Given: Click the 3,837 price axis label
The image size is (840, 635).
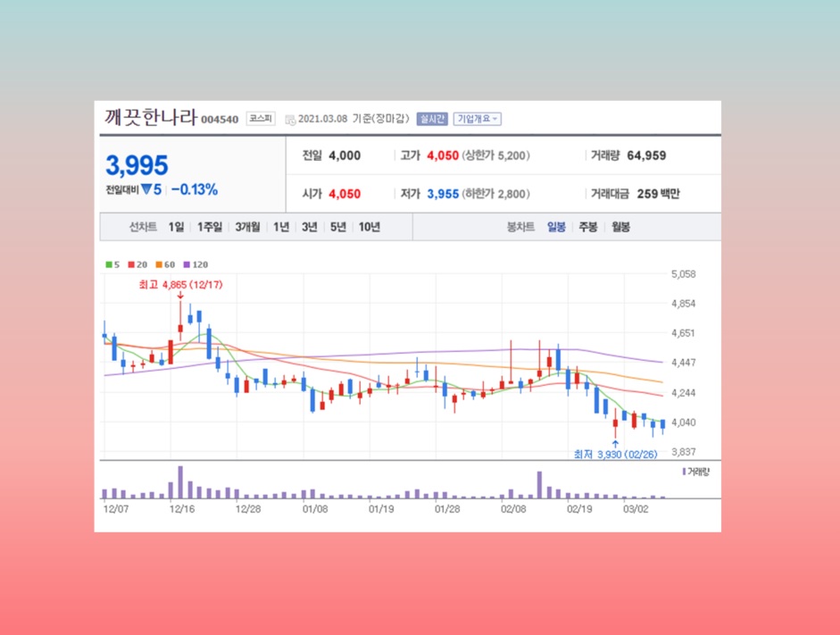Looking at the screenshot, I should [684, 452].
